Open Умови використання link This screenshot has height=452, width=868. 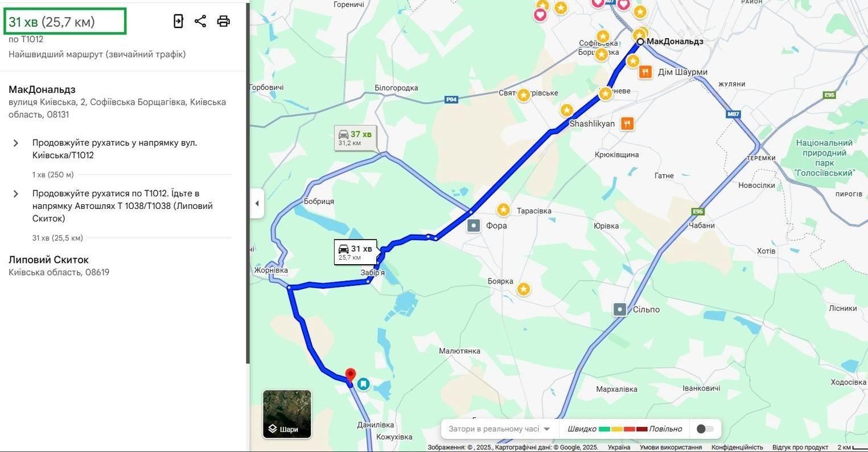click(670, 447)
